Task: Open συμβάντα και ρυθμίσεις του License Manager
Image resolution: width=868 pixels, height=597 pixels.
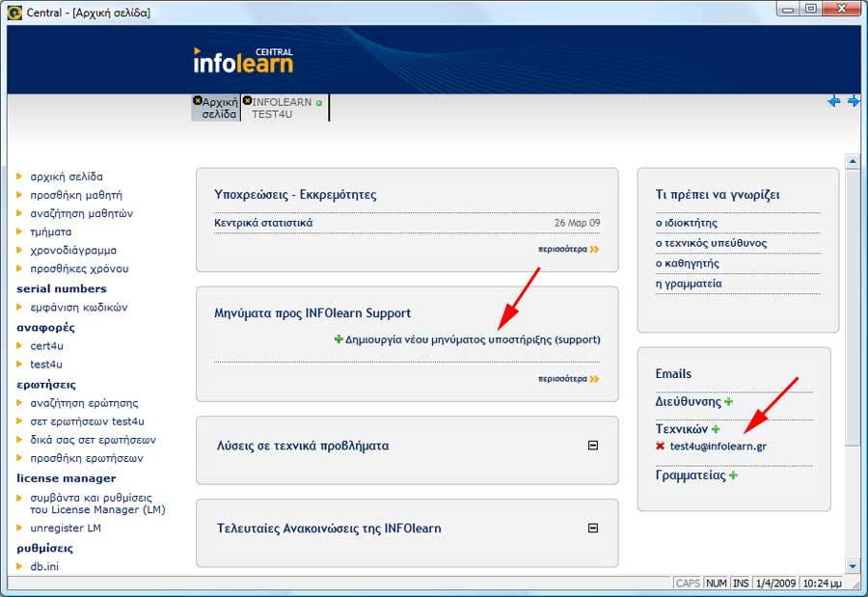Action: coord(97,503)
